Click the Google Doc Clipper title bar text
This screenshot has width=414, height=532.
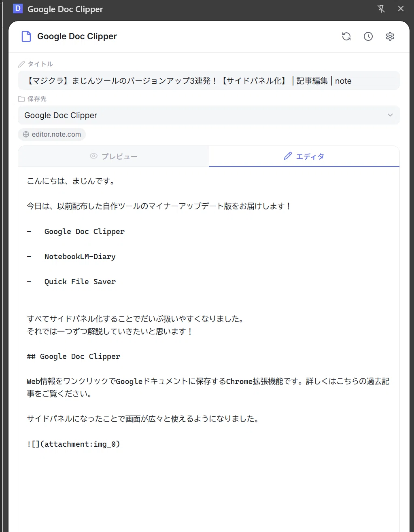pyautogui.click(x=65, y=9)
